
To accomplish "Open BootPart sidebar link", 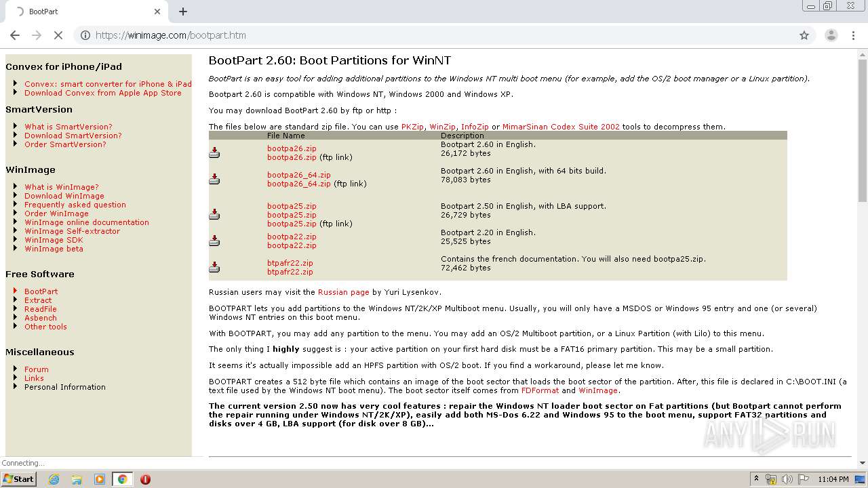I will click(41, 291).
